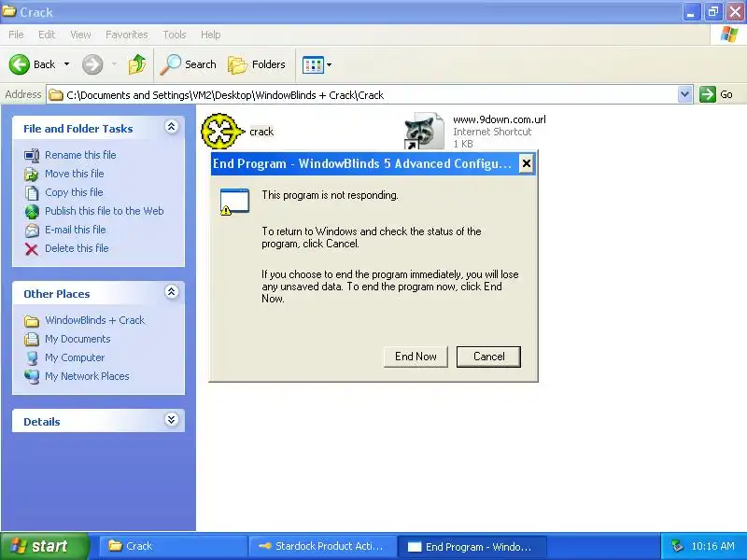Click the system tray icon

point(677,546)
